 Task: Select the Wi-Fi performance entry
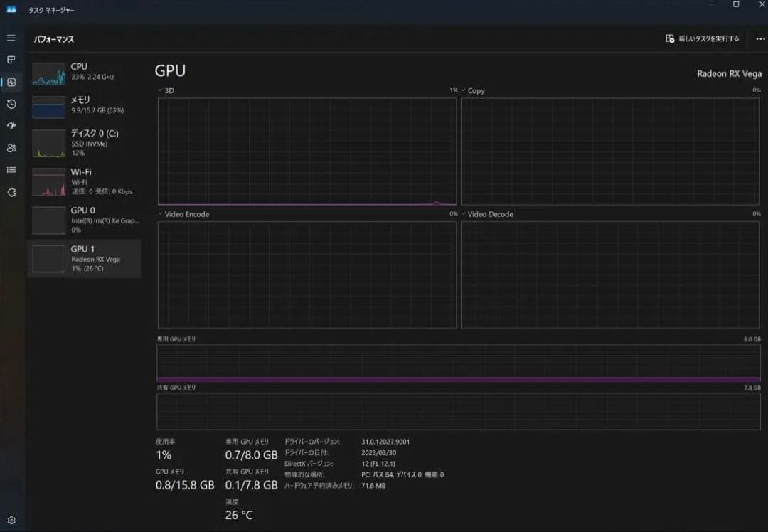point(85,181)
